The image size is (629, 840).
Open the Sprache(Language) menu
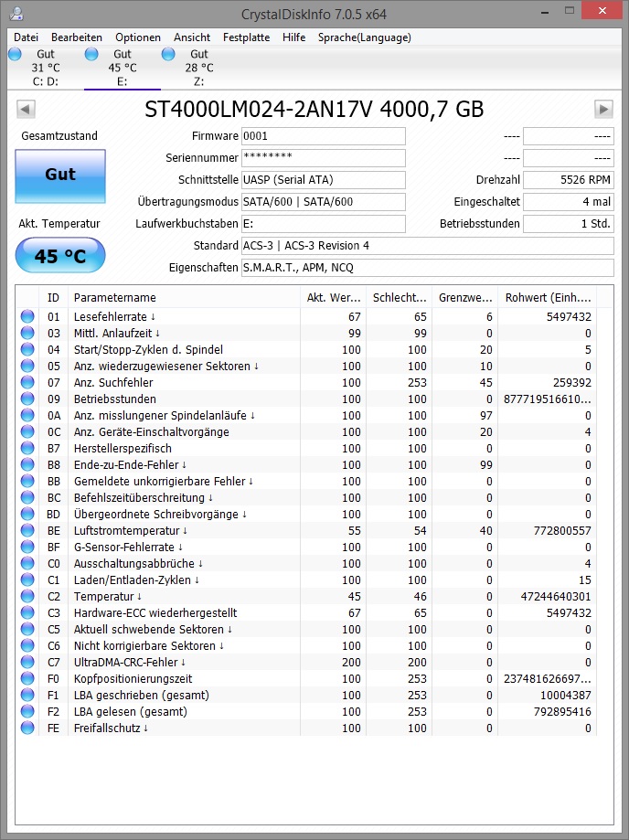tap(365, 37)
